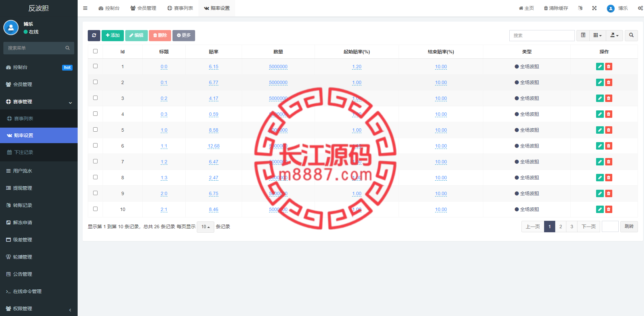Open 下注记录 in the sidebar
Screen dimensions: 644x316
click(39, 152)
